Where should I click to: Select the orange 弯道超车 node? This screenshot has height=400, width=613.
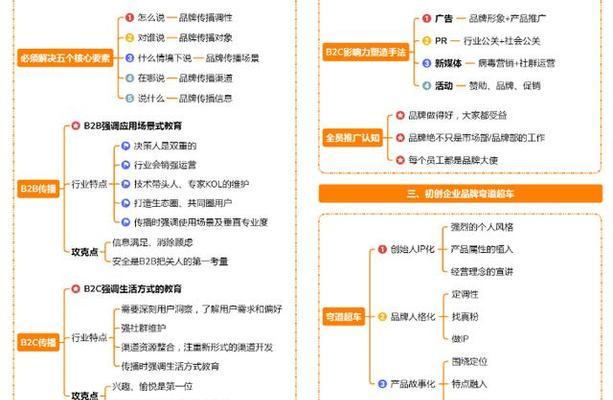344,317
